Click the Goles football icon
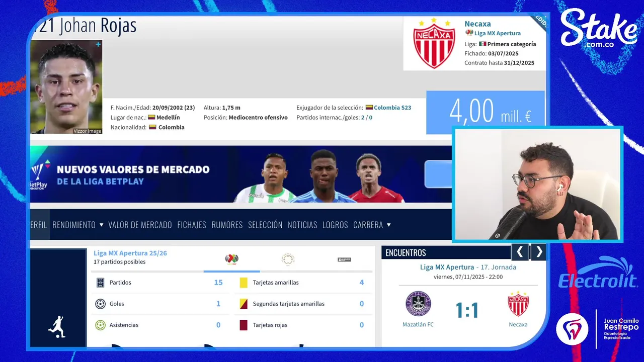Viewport: 644px width, 362px height. coord(100,304)
